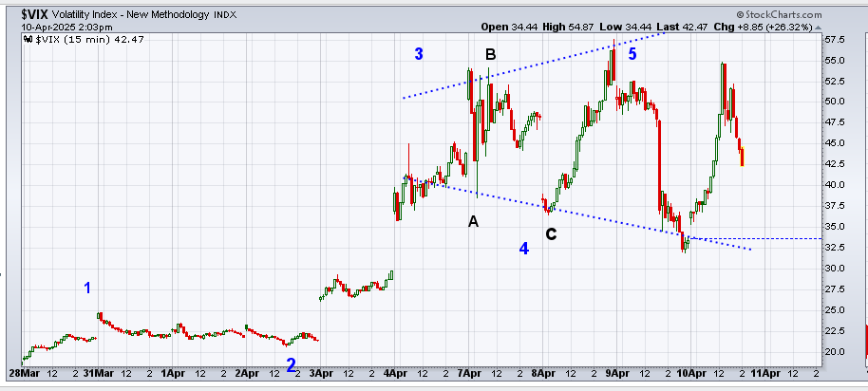Click the 11Apr date axis label
Screen dimensions: 868x391
coord(765,374)
